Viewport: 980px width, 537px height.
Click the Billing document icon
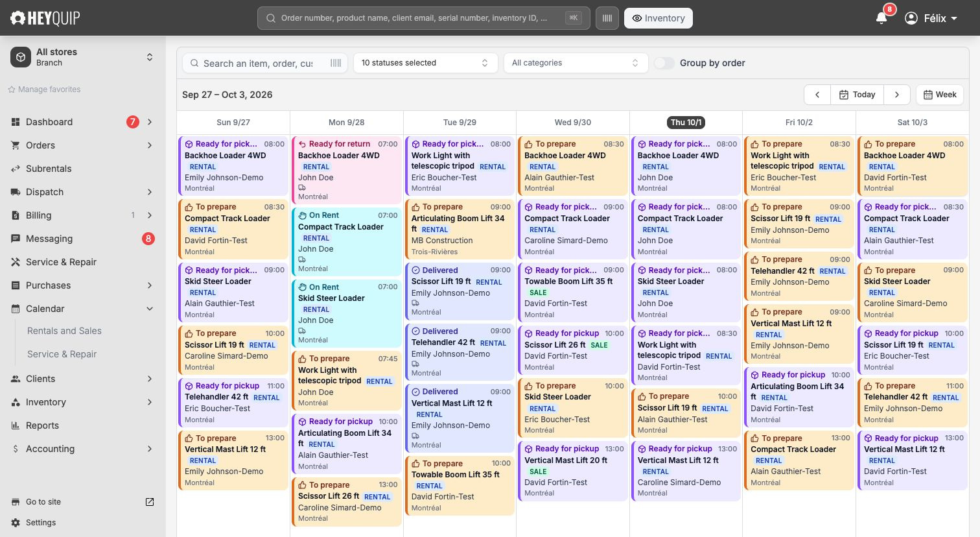click(16, 215)
